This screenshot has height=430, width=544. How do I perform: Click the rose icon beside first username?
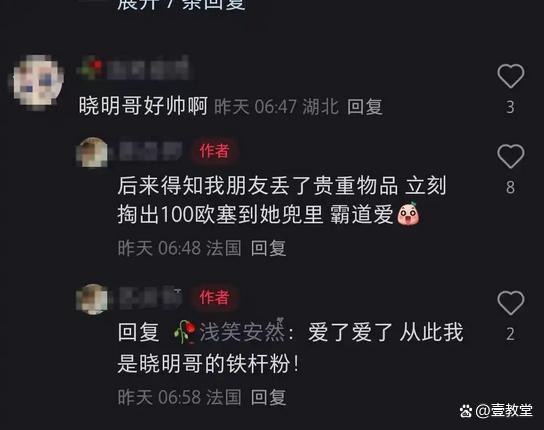[91, 68]
